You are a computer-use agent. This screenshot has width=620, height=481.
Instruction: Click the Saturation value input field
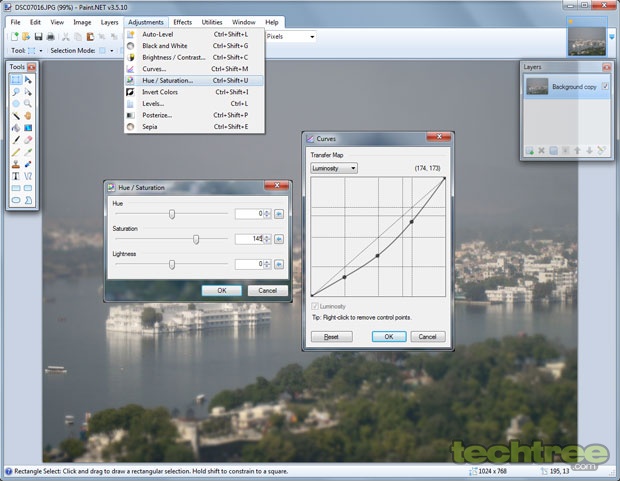point(250,239)
